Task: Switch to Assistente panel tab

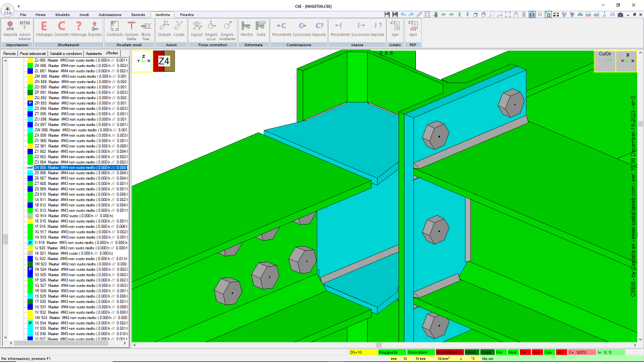Action: point(94,54)
